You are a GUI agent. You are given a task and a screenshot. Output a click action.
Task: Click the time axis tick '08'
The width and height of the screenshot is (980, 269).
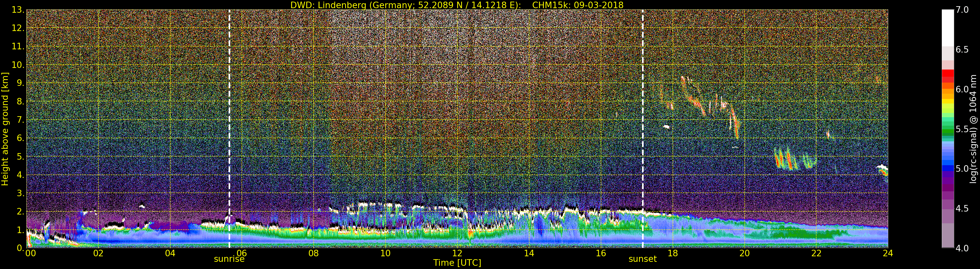point(313,253)
